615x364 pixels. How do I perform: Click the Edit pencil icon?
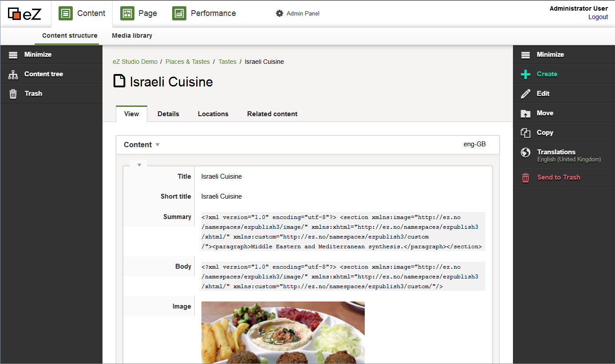click(526, 94)
